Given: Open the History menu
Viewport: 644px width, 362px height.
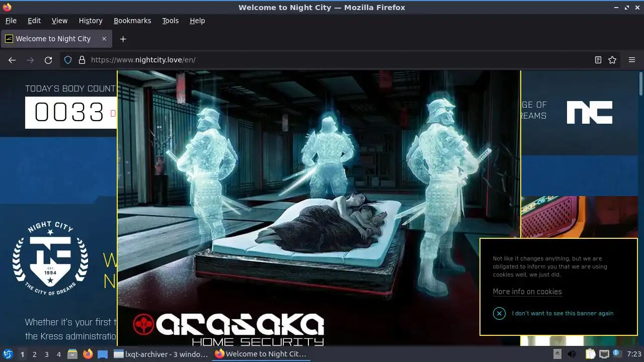Looking at the screenshot, I should click(91, 21).
